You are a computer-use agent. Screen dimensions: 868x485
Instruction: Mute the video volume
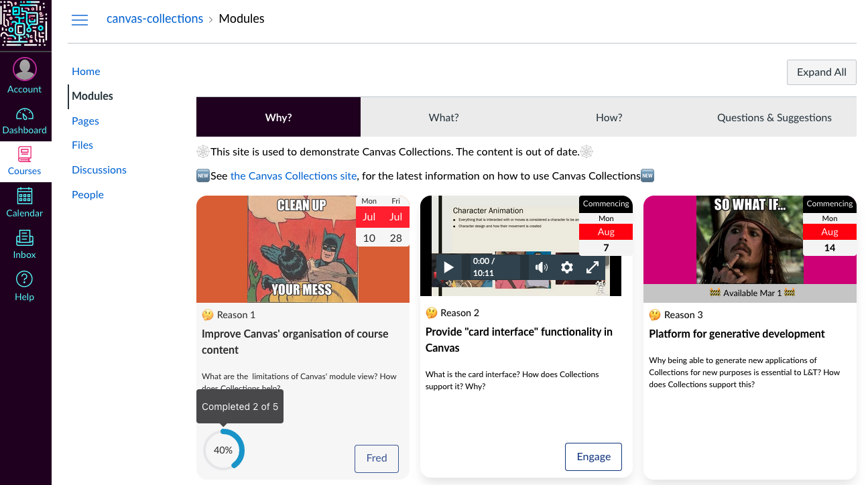click(x=542, y=267)
